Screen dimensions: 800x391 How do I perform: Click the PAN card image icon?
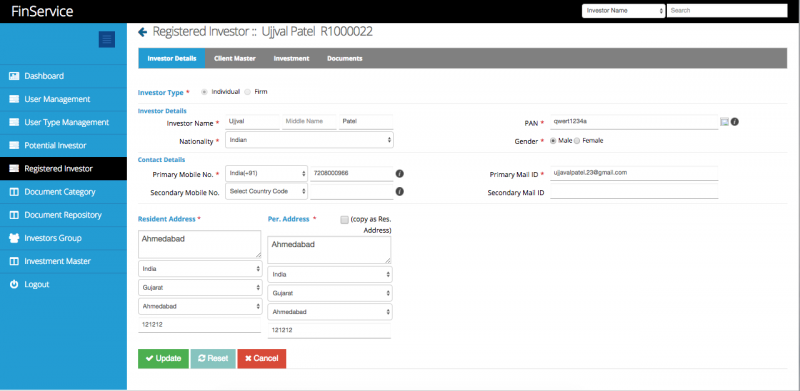(724, 122)
